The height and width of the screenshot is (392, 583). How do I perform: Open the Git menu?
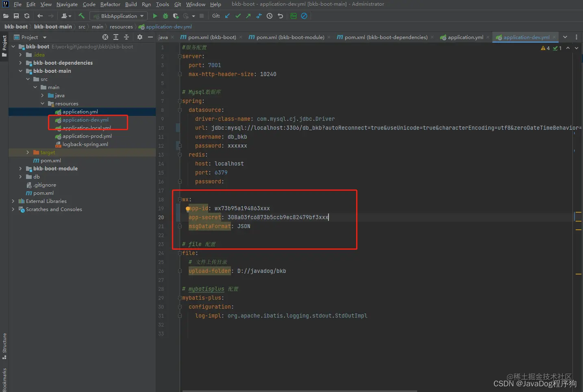point(178,4)
